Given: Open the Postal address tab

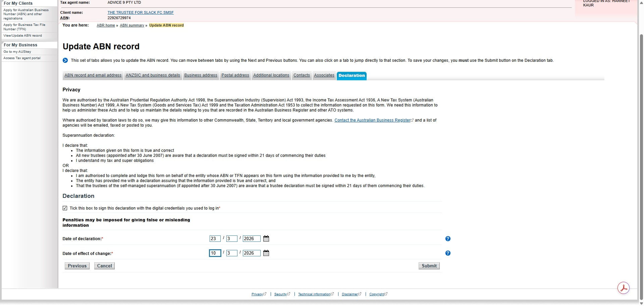Looking at the screenshot, I should pyautogui.click(x=235, y=75).
